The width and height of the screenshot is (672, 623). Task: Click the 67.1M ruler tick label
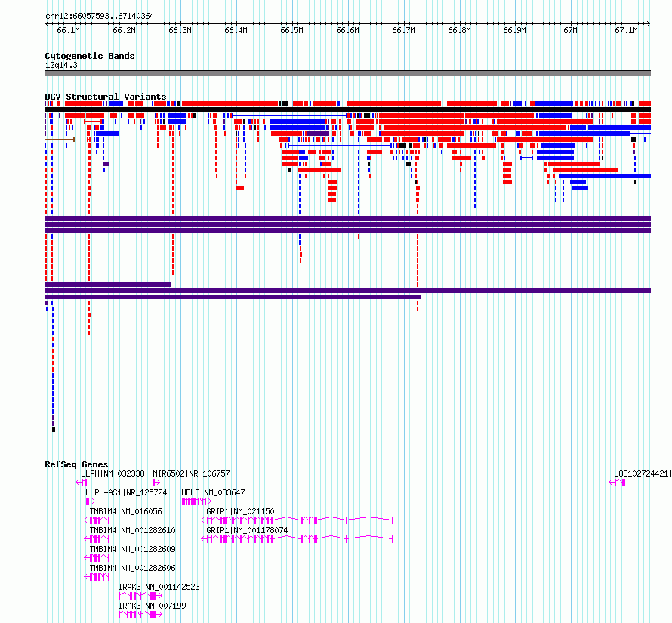point(626,30)
